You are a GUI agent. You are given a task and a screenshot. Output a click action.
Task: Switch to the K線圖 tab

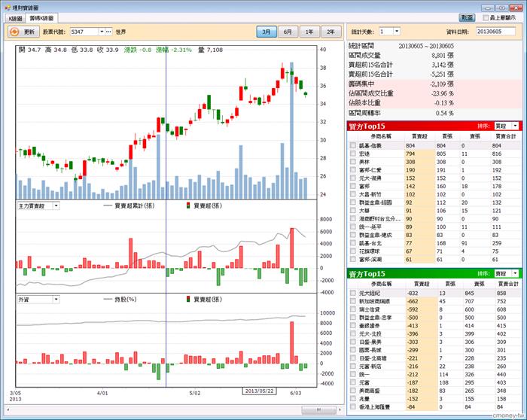point(16,18)
